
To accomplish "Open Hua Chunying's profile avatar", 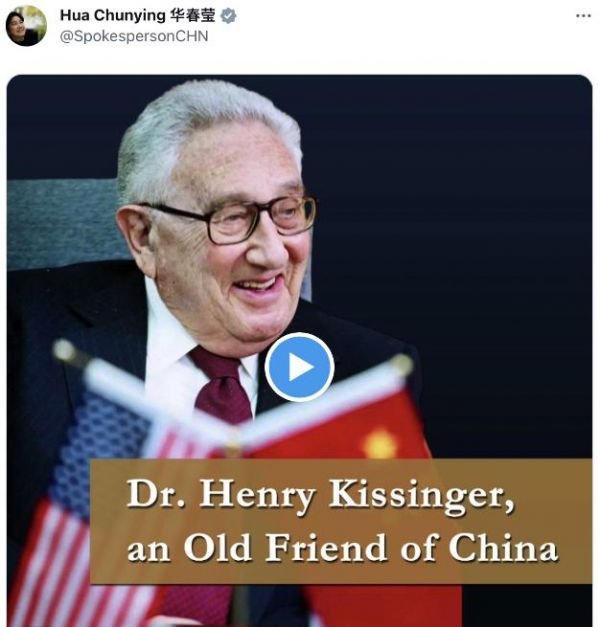I will (x=26, y=26).
